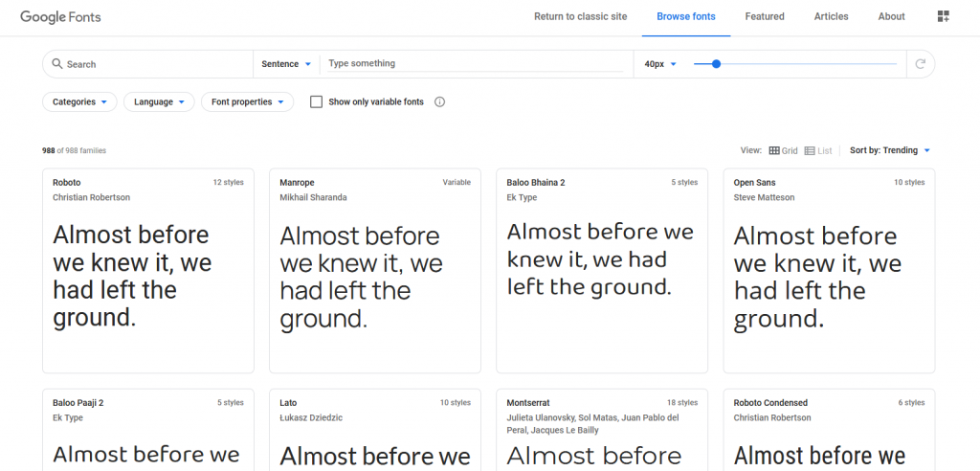
Task: Click the Google Fonts logo
Action: 60,17
